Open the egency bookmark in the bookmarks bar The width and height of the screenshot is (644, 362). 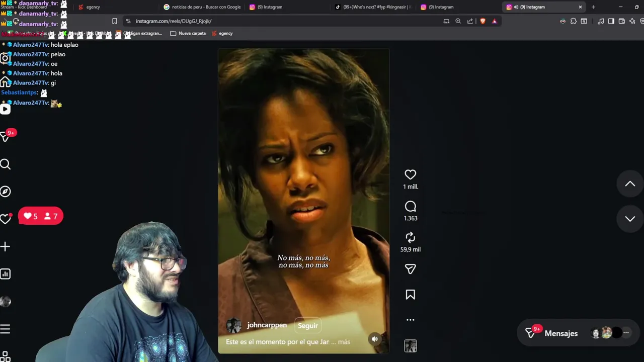tap(222, 33)
